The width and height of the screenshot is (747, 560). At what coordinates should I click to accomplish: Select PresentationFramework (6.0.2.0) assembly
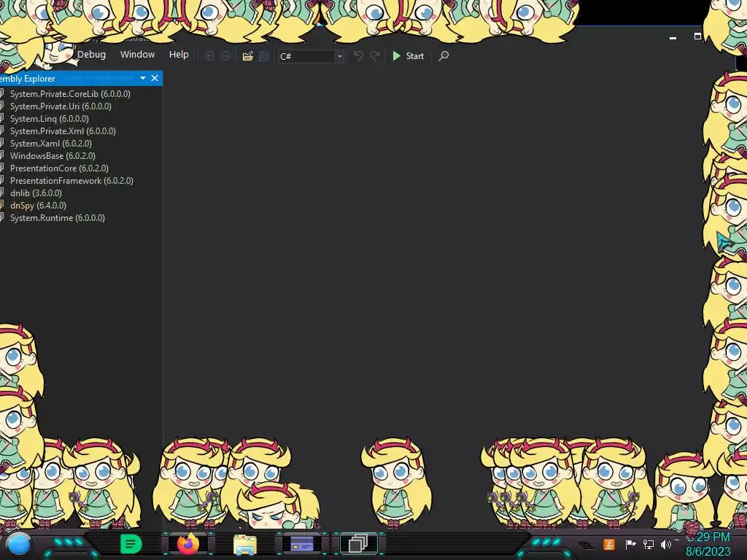pos(71,181)
